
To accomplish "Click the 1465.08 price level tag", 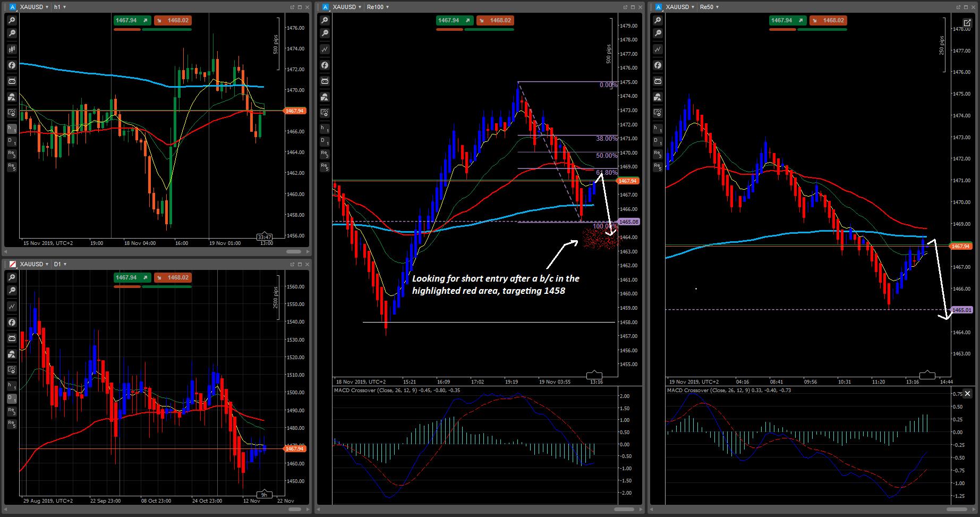I will coord(629,222).
